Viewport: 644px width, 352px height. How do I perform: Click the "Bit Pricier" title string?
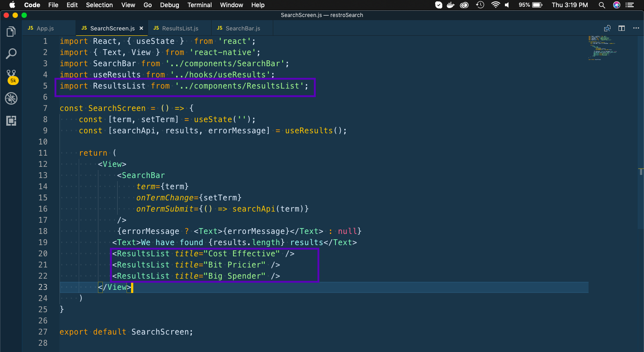tap(235, 265)
